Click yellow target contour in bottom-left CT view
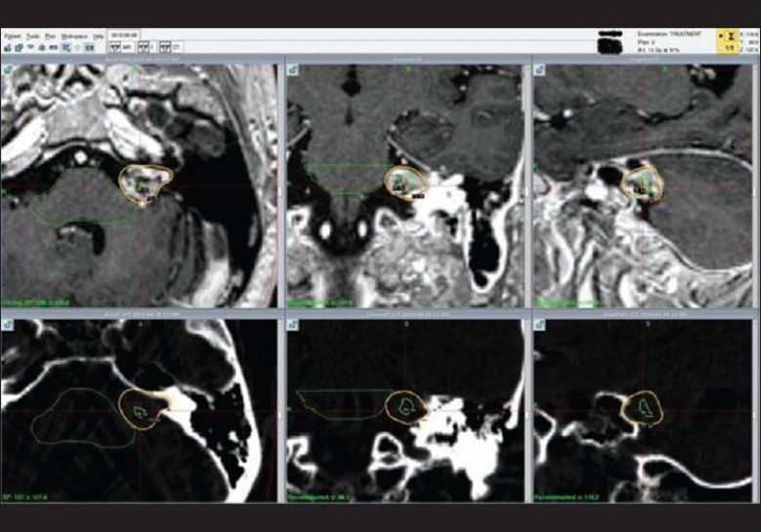This screenshot has height=532, width=761. pos(119,408)
